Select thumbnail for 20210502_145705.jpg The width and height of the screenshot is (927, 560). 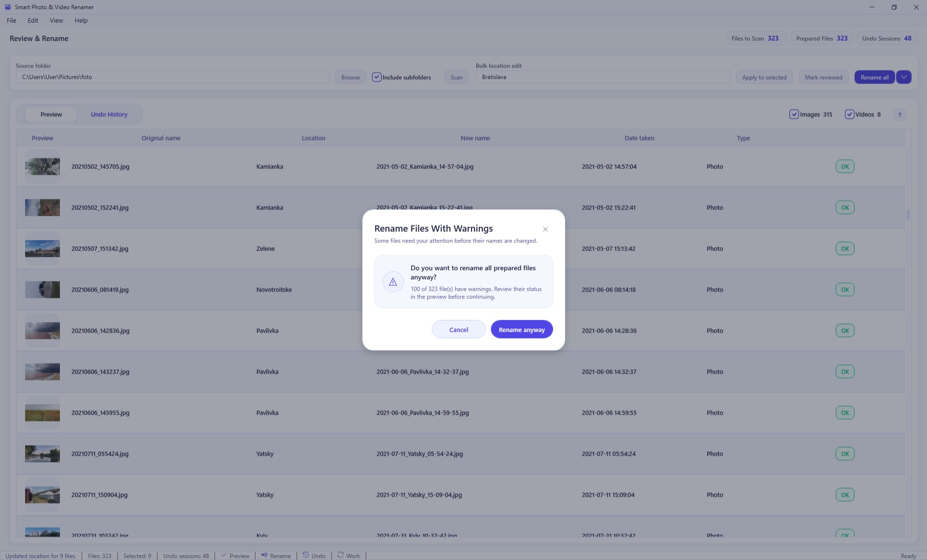point(43,167)
